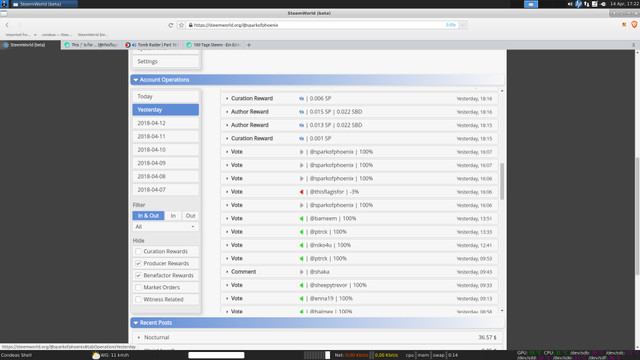Click the green arrow in the @bameem vote row
Image resolution: width=640 pixels, height=360 pixels.
[x=301, y=218]
